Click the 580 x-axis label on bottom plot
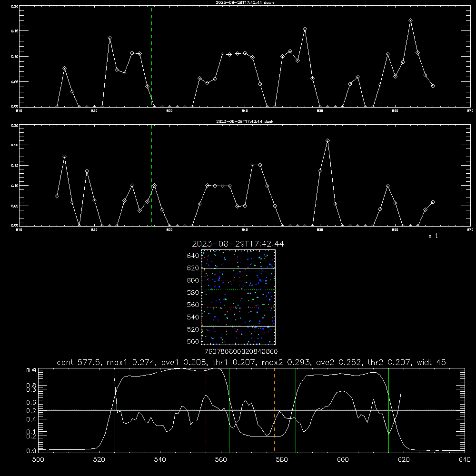The height and width of the screenshot is (476, 476). pyautogui.click(x=282, y=460)
